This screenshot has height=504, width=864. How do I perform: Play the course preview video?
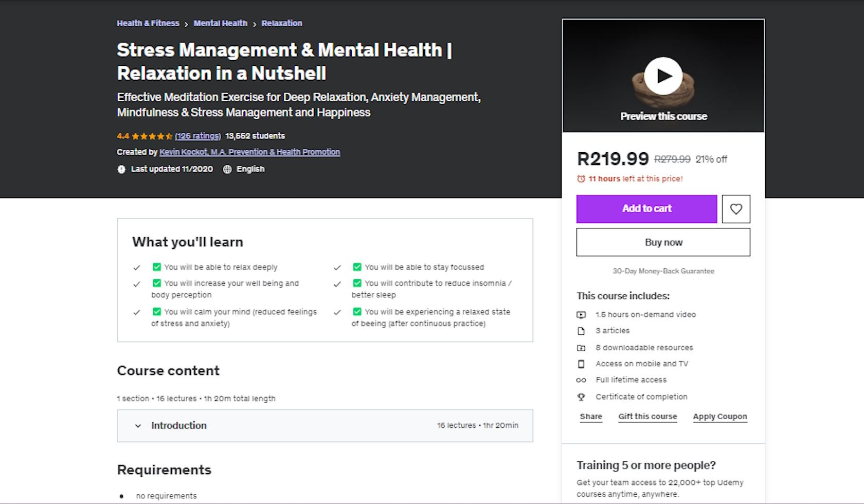point(663,76)
